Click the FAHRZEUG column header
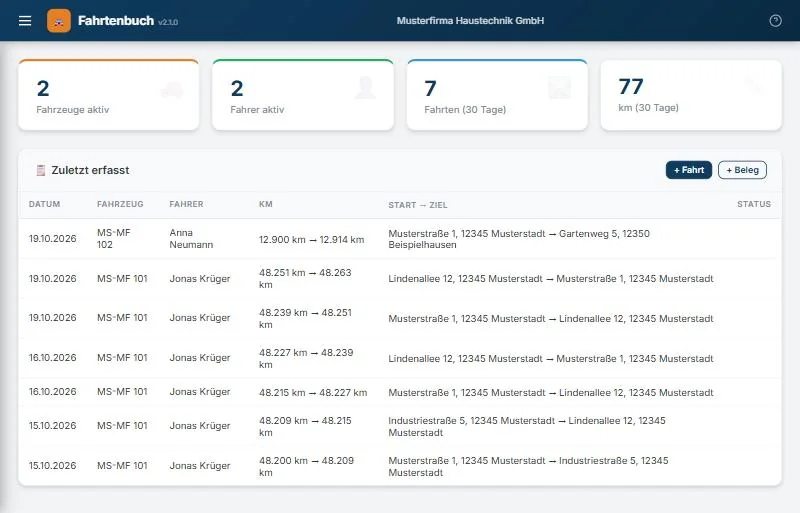Screen dimensions: 800x513 point(120,204)
